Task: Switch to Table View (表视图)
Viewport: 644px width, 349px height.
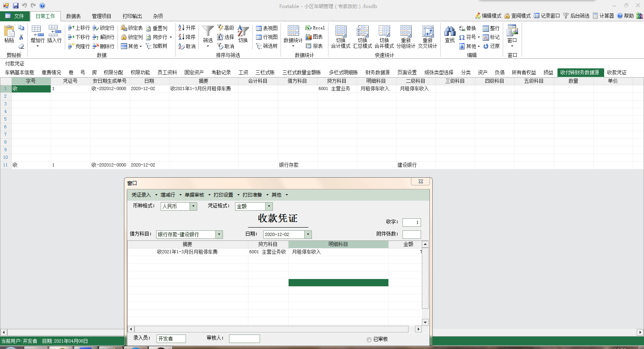Action: (x=266, y=28)
